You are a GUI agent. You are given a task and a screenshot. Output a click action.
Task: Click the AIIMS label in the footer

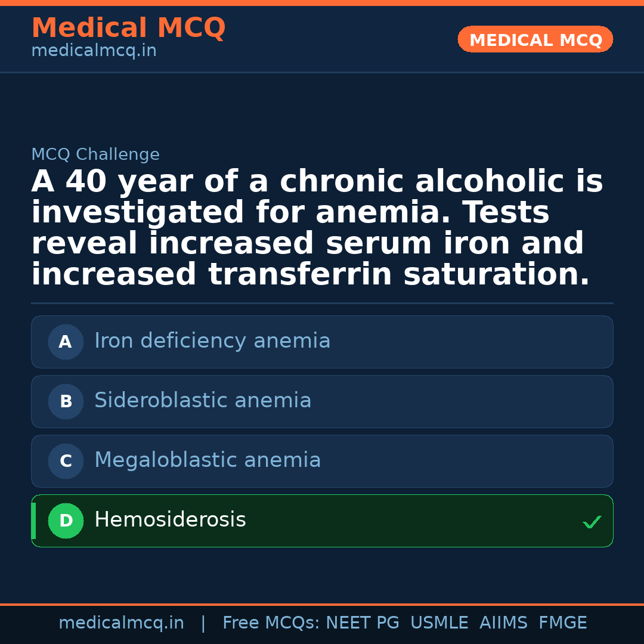click(x=503, y=623)
